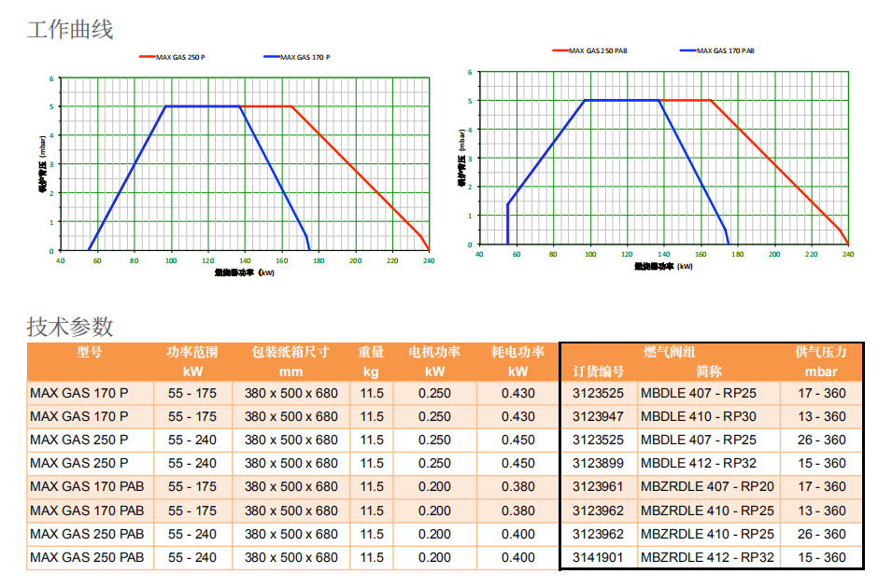Click 11.5 weight in the 3123899 row

point(372,464)
